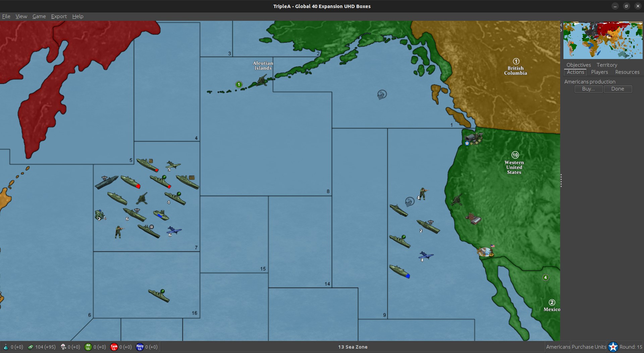Image resolution: width=644 pixels, height=353 pixels.
Task: Select the AA gun on the US coast
Action: pos(457,199)
